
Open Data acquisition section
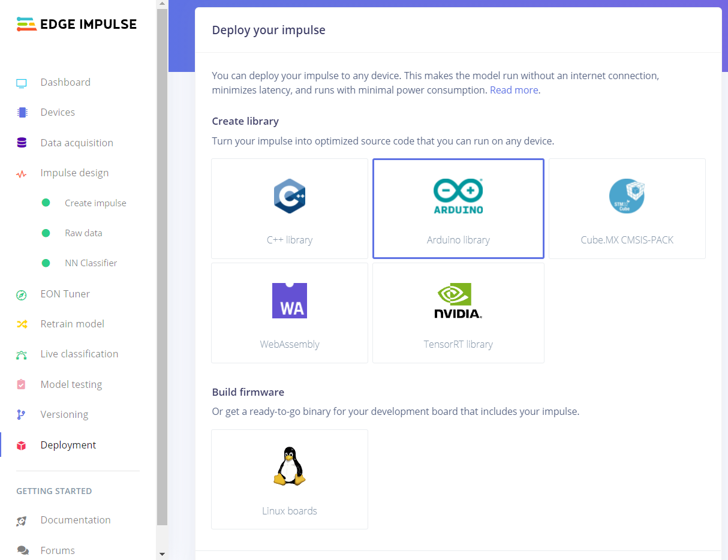point(77,143)
